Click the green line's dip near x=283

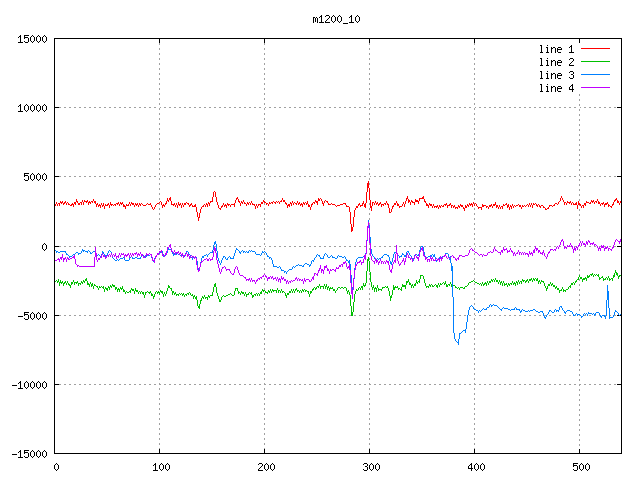coord(352,314)
